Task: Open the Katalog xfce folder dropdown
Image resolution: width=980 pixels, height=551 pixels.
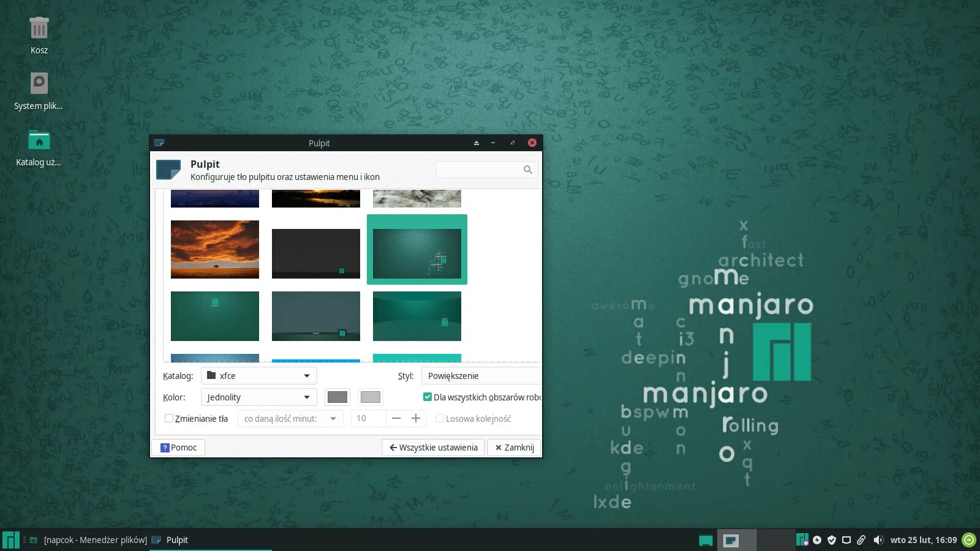Action: click(258, 375)
